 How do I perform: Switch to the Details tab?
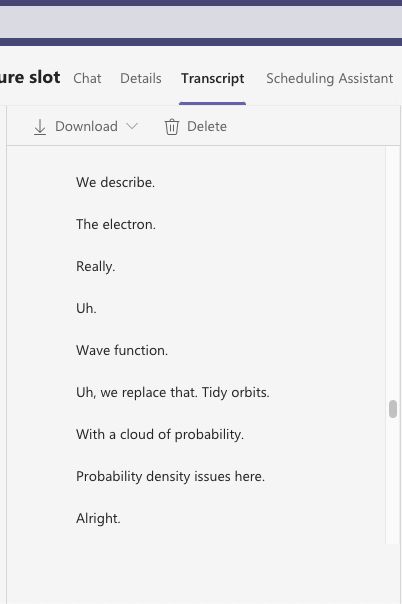click(141, 78)
